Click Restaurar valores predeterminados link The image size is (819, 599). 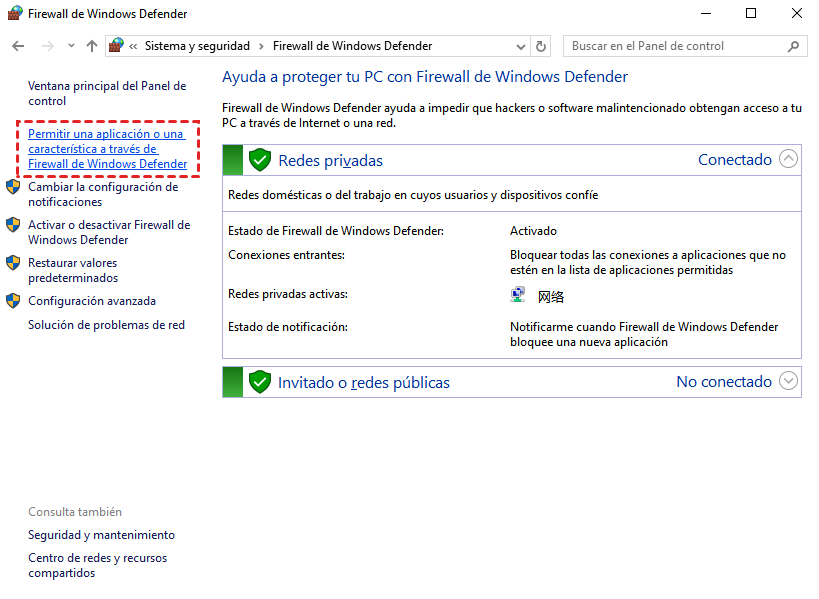pyautogui.click(x=73, y=270)
